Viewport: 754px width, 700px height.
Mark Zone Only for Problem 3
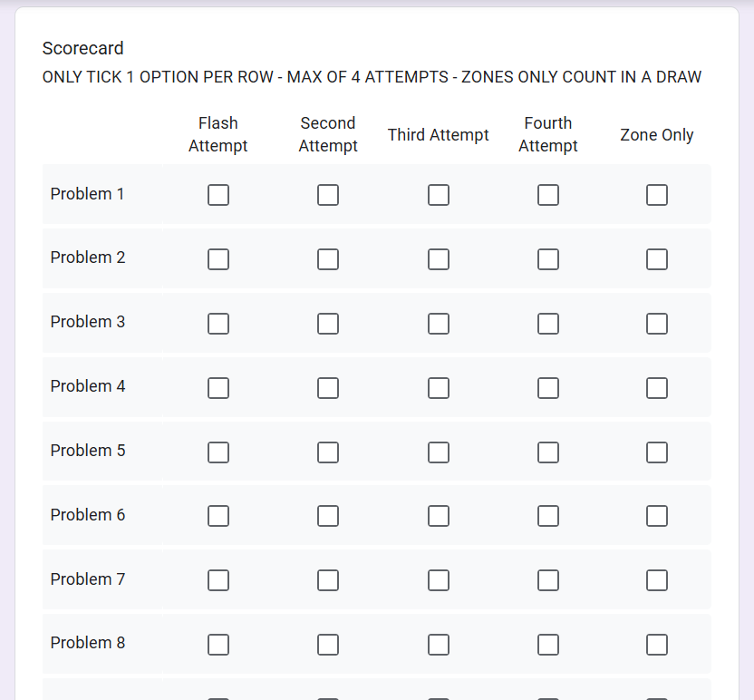point(657,324)
